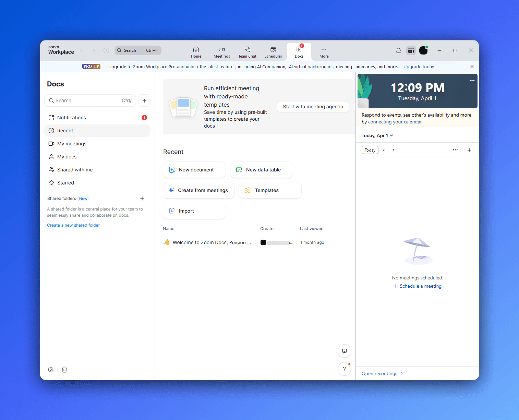Image resolution: width=519 pixels, height=420 pixels.
Task: Open the Starred docs list
Action: click(97, 183)
